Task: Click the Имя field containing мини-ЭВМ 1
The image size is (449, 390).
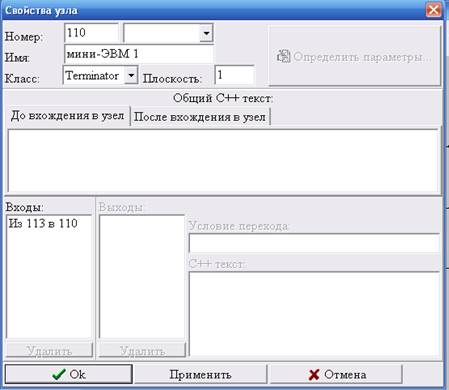Action: [138, 54]
